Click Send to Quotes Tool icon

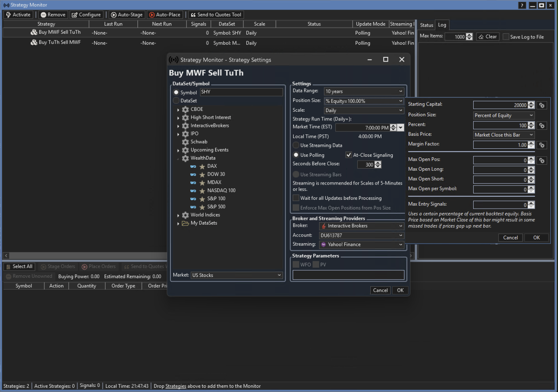click(193, 15)
